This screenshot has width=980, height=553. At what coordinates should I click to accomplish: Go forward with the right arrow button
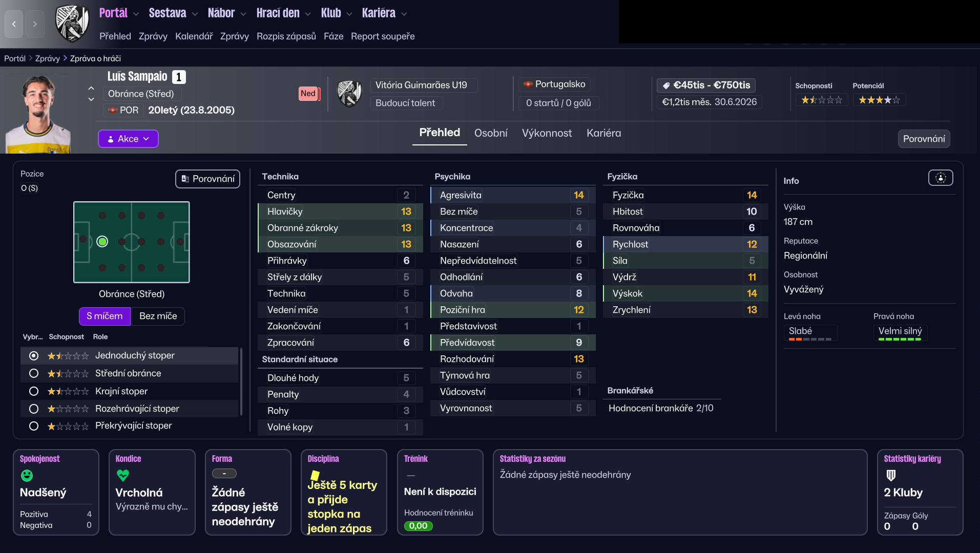point(35,24)
